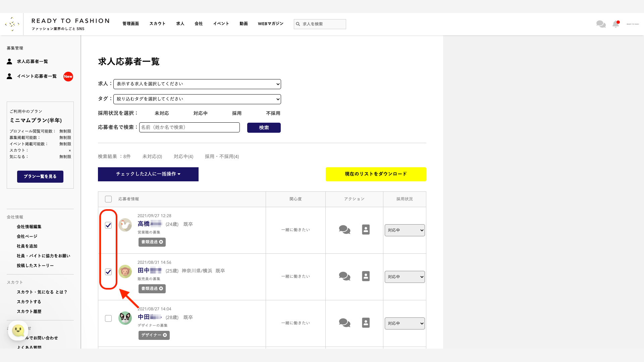Remove デザイナー tag from 中田
This screenshot has width=644, height=362.
tap(165, 335)
